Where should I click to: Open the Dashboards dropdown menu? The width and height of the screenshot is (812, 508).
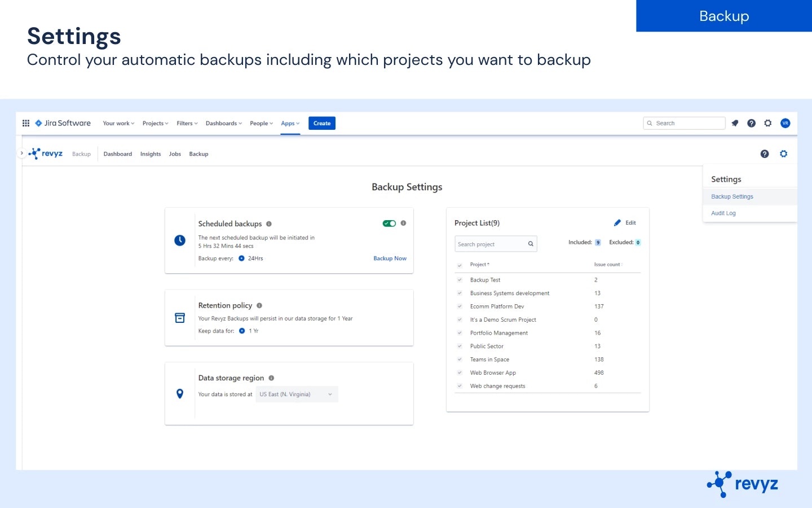(224, 123)
